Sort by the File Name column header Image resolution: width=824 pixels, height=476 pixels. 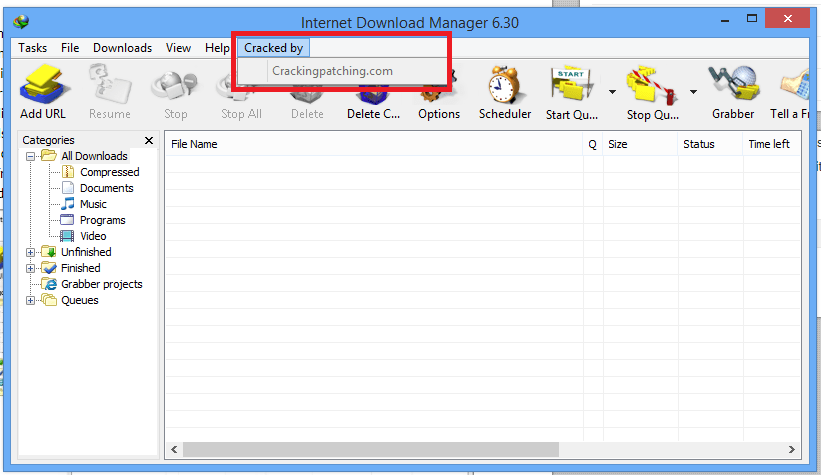click(x=374, y=144)
